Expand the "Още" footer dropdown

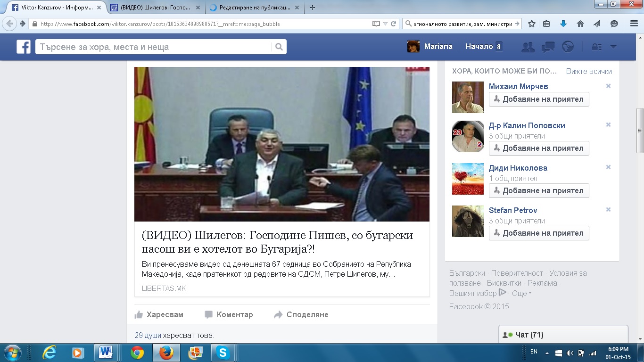[521, 293]
